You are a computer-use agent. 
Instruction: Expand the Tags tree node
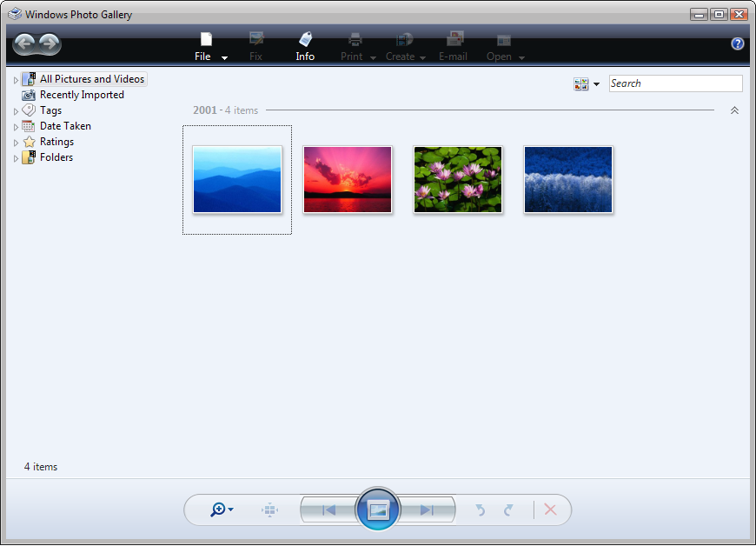[x=16, y=111]
